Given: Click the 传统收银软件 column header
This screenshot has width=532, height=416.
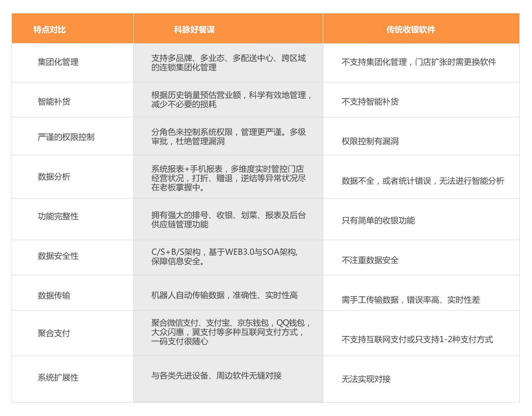Looking at the screenshot, I should tap(421, 28).
